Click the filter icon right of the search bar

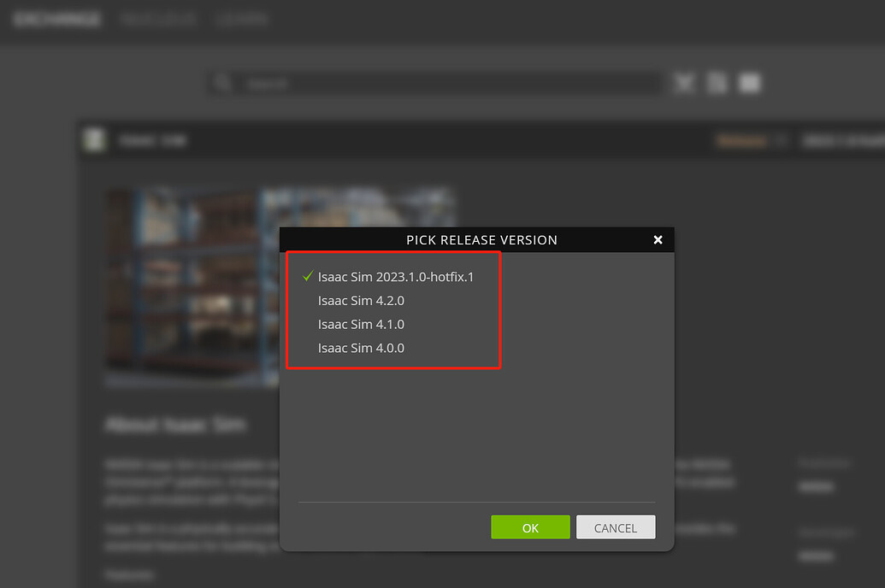[x=684, y=82]
